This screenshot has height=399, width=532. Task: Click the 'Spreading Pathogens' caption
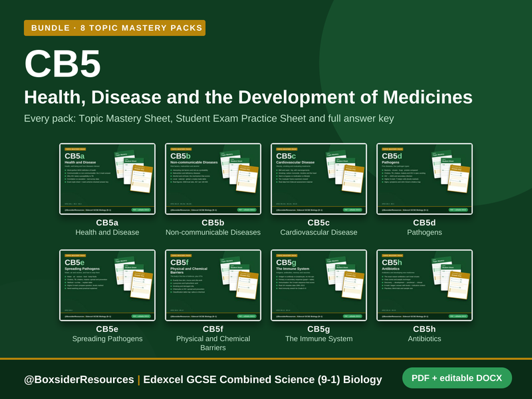107,339
